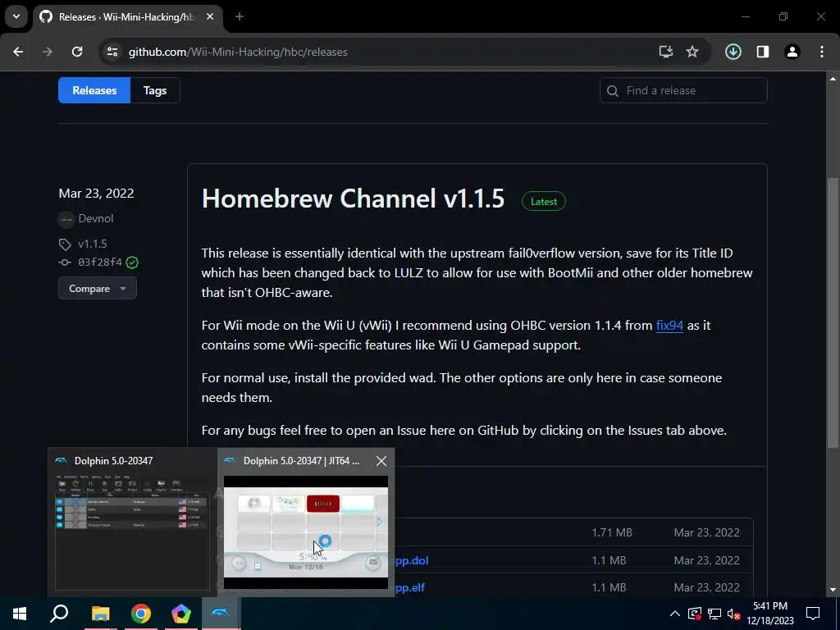The image size is (840, 630).
Task: Open Chrome three-dot menu
Action: coord(822,52)
